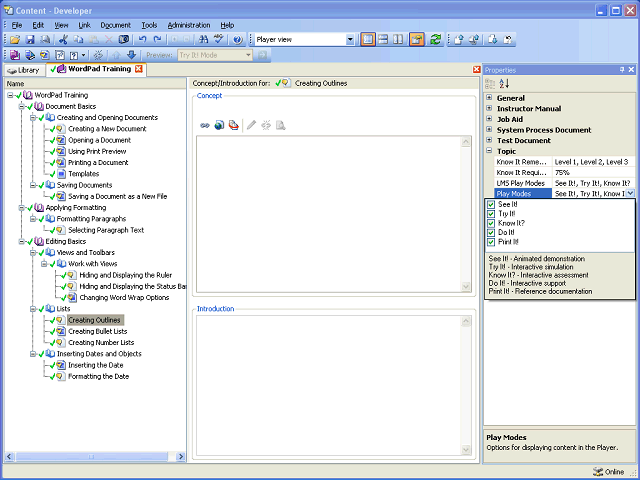Open the Player view dropdown
The height and width of the screenshot is (480, 640).
(350, 40)
